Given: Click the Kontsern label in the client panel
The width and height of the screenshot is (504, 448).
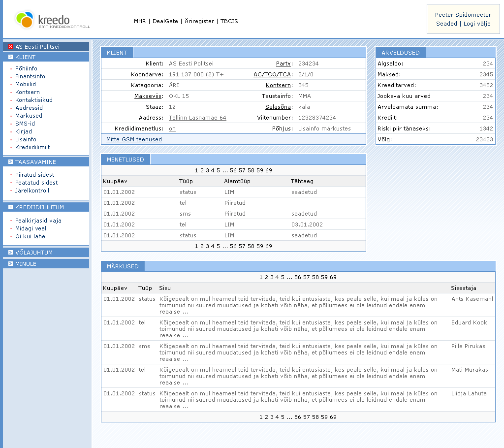Looking at the screenshot, I should tap(279, 85).
